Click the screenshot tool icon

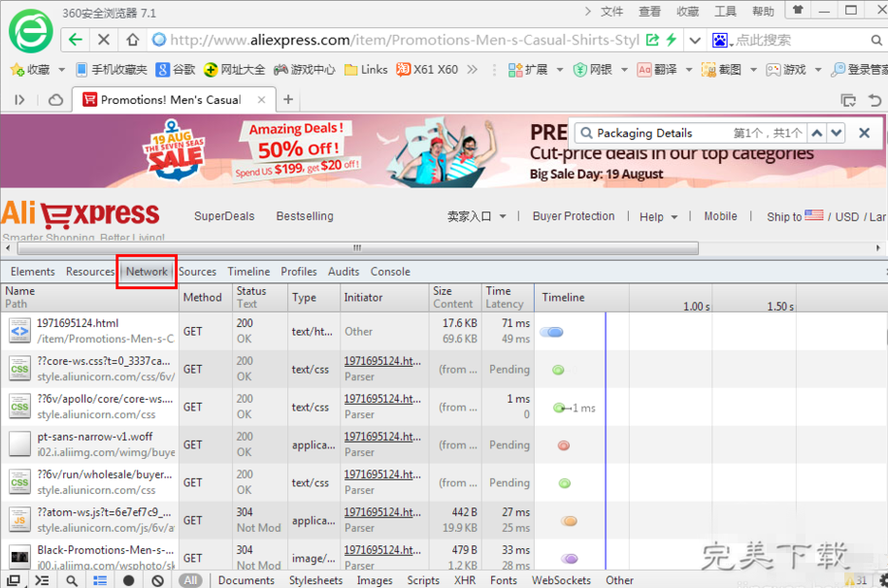(709, 70)
